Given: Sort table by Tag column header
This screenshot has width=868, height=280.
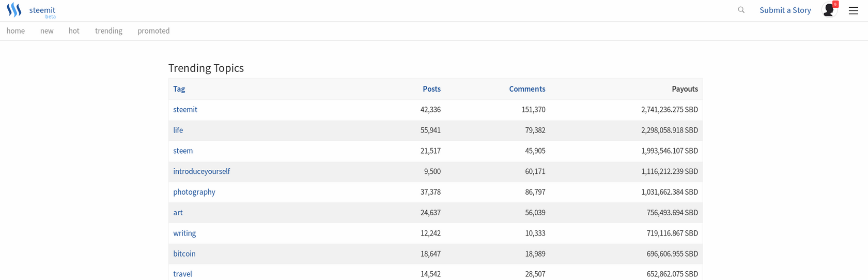Looking at the screenshot, I should click(179, 89).
